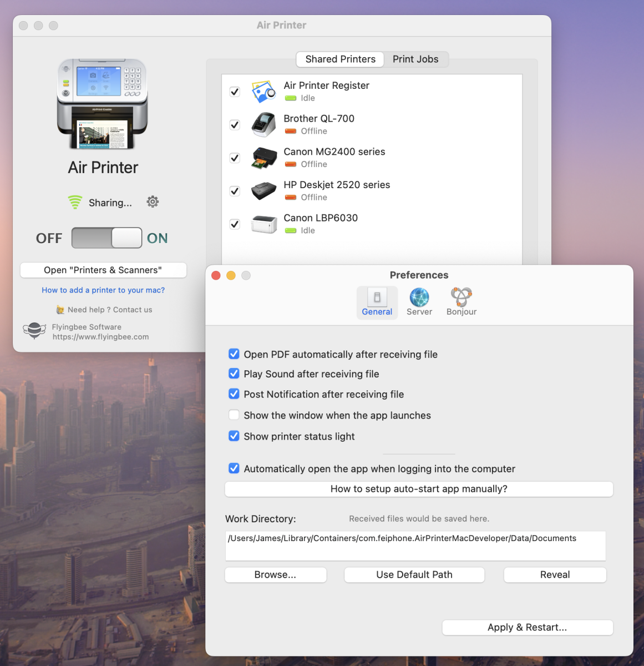644x666 pixels.
Task: Click the Canon LBP6030 Idle status light
Action: tap(291, 231)
